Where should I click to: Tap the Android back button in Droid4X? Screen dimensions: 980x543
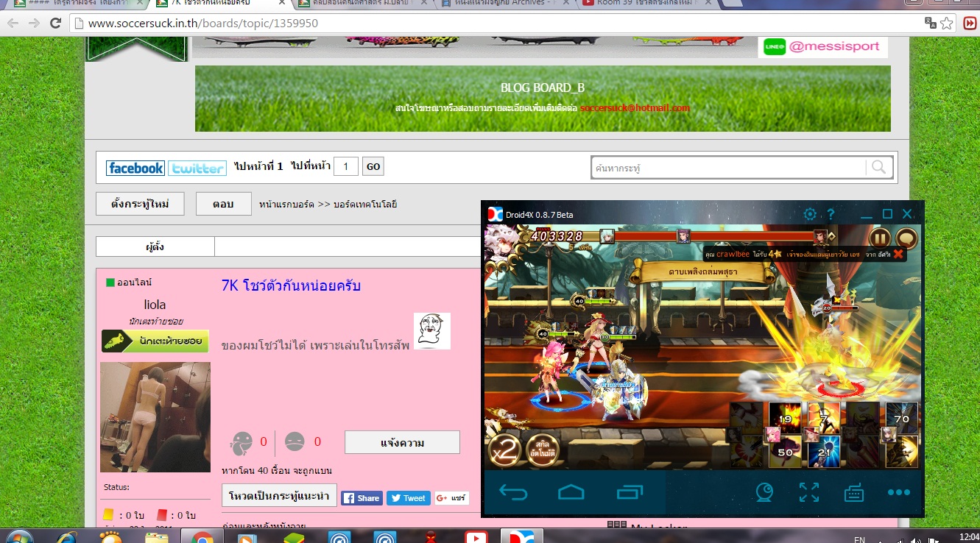click(513, 493)
